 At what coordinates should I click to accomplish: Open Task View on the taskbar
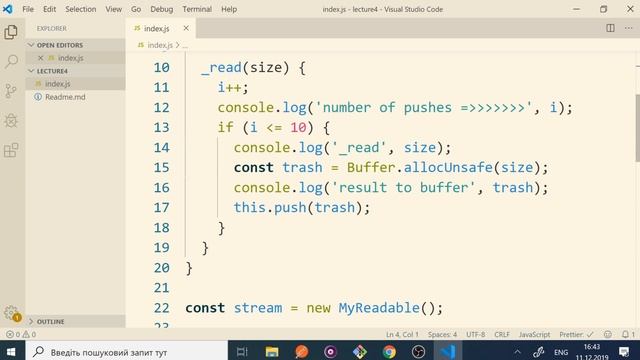(242, 351)
